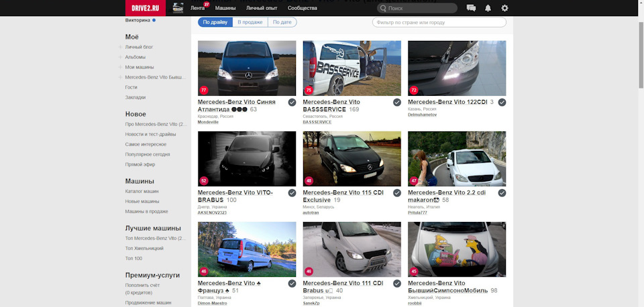The height and width of the screenshot is (307, 644).
Task: Expand Mercedes-Benz Vito Бывш... plus sign
Action: 120,77
